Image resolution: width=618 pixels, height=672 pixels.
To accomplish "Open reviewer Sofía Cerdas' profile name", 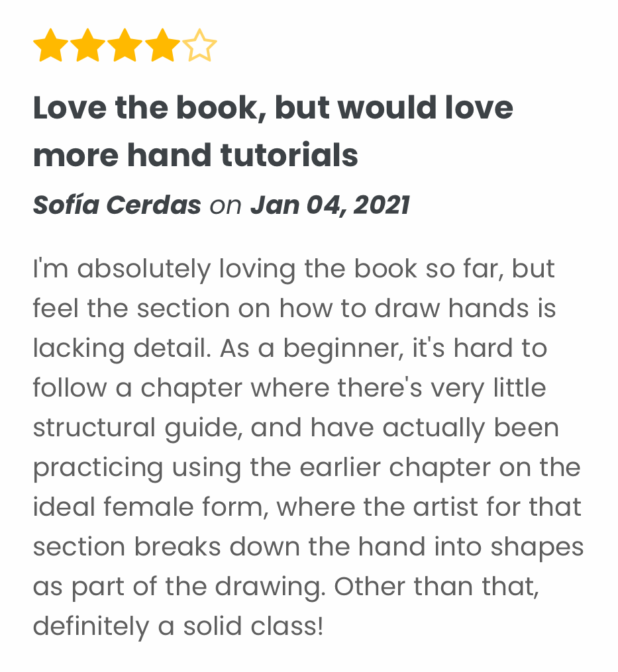I will pos(117,205).
